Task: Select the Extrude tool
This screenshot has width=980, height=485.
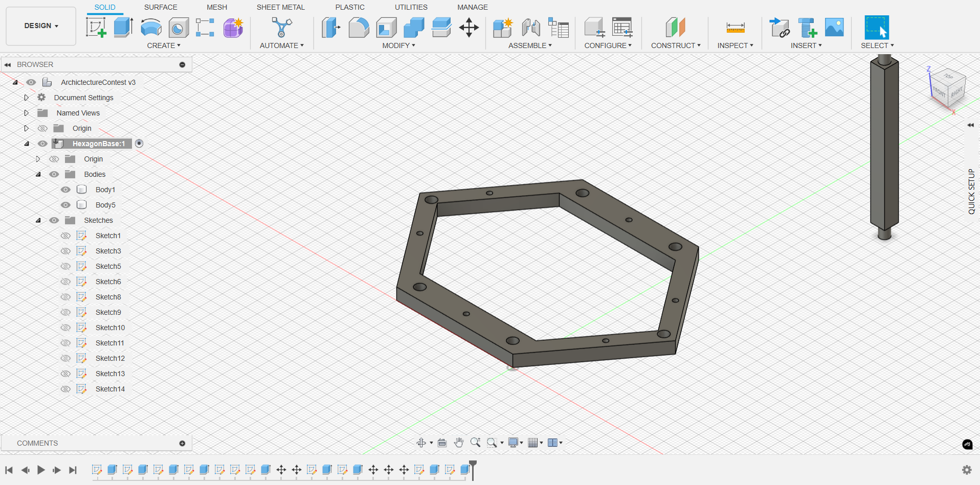Action: tap(123, 28)
